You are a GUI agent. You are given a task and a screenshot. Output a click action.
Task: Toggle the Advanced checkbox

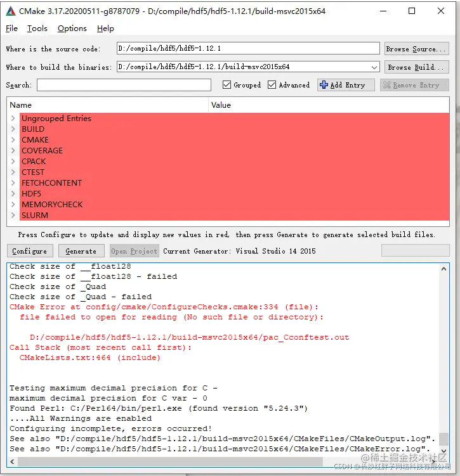272,85
